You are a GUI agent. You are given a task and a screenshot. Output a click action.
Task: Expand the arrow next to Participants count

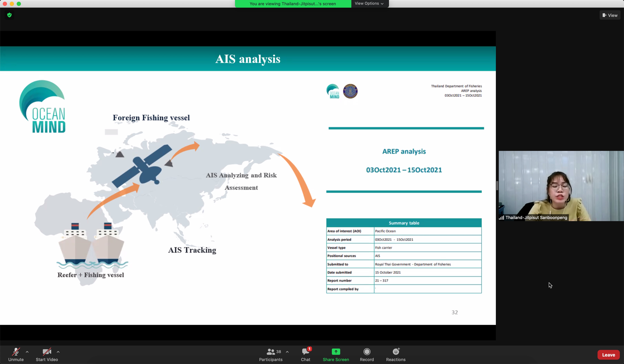click(287, 352)
